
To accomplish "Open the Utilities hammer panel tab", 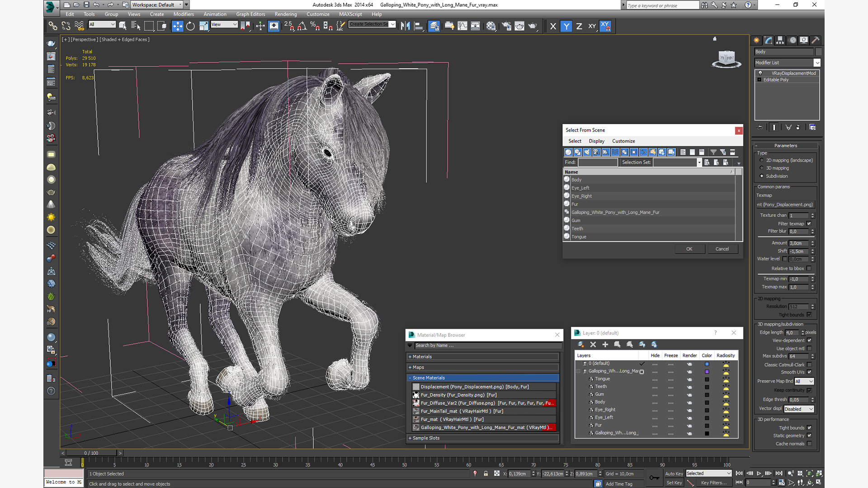I will (815, 40).
